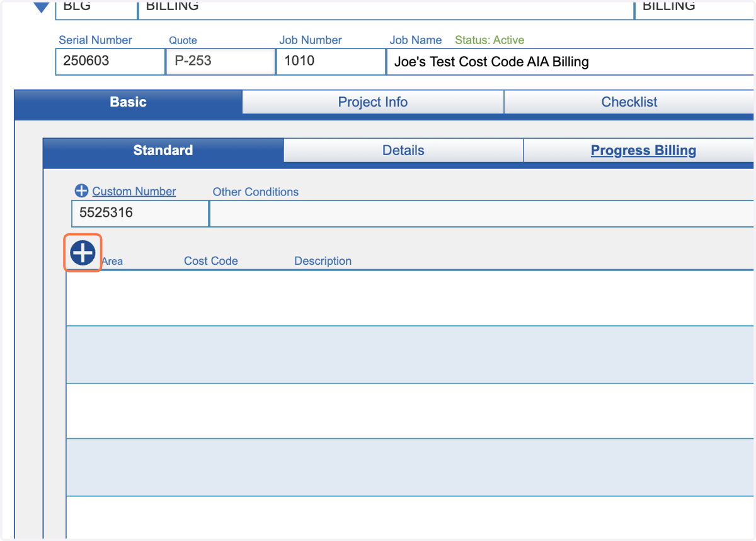Viewport: 756px width, 541px height.
Task: Click the Area column header
Action: pos(112,261)
